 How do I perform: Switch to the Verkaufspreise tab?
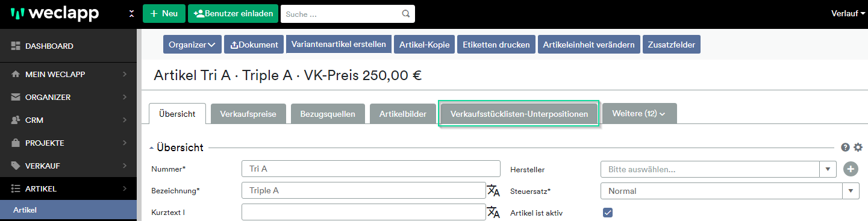coord(248,114)
